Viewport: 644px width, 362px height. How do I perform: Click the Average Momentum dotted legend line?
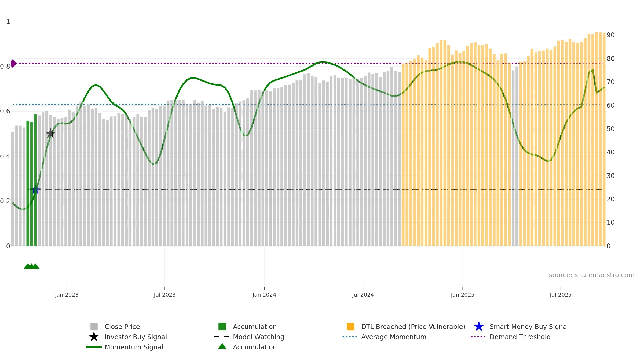(350, 337)
